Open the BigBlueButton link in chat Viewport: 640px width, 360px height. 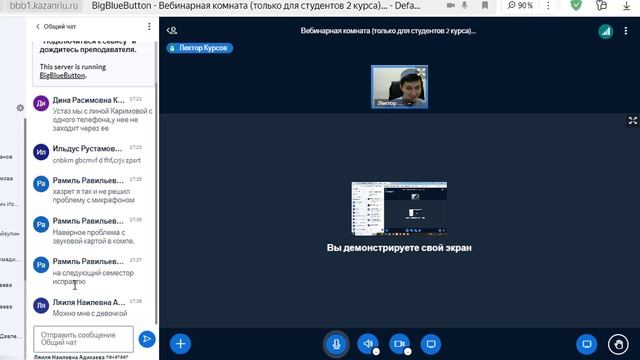tap(62, 76)
